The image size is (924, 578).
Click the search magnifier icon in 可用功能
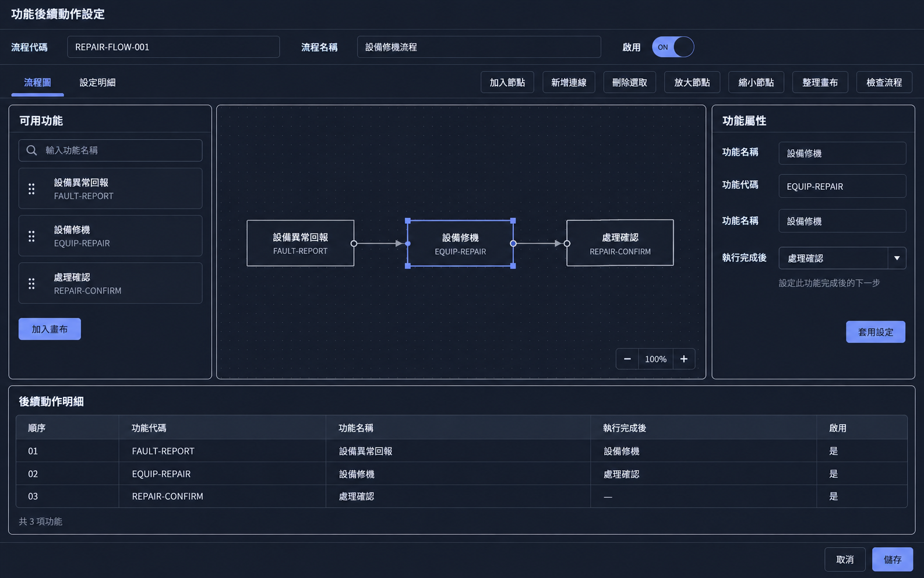(x=32, y=150)
